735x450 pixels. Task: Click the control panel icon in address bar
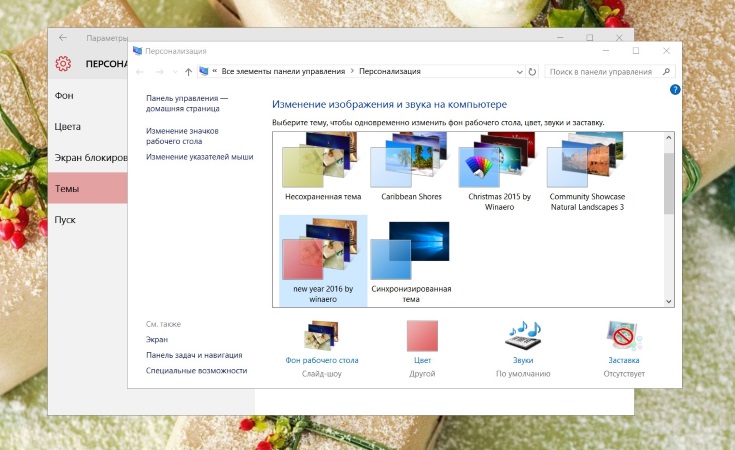203,71
